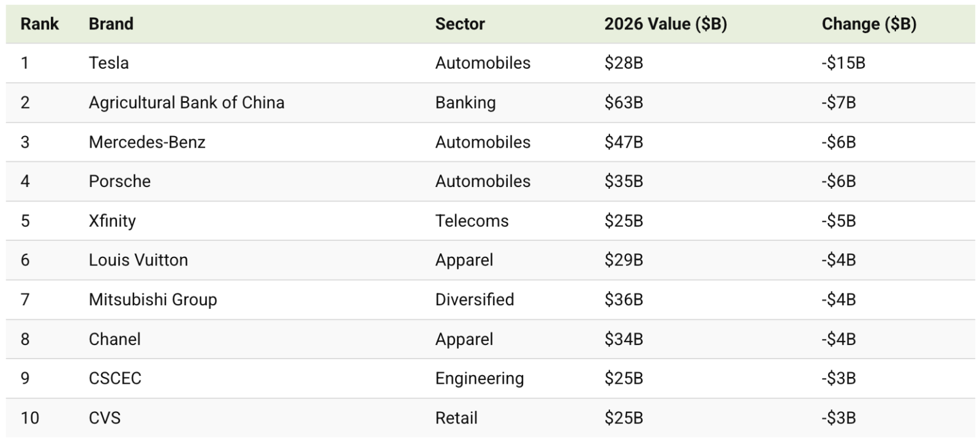Select the Agricultural Bank of China cell
Viewport: 980px width, 445px height.
pyautogui.click(x=186, y=102)
